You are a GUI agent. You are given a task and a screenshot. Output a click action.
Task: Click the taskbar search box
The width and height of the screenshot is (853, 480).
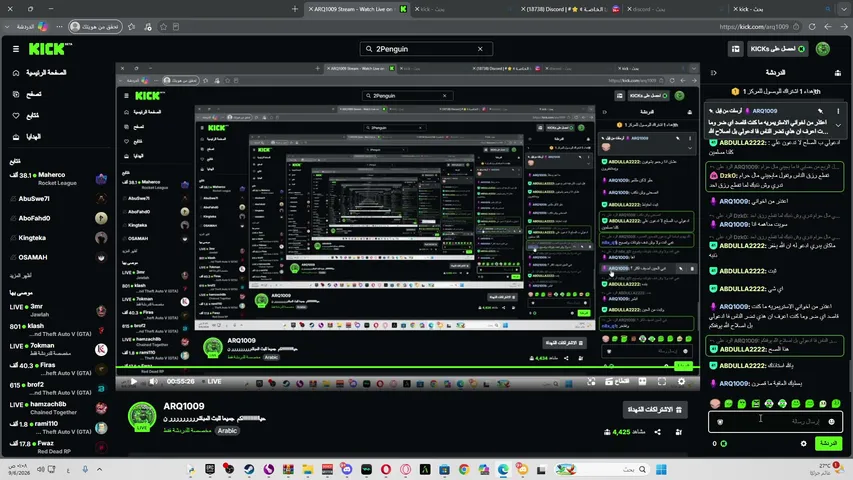point(601,469)
